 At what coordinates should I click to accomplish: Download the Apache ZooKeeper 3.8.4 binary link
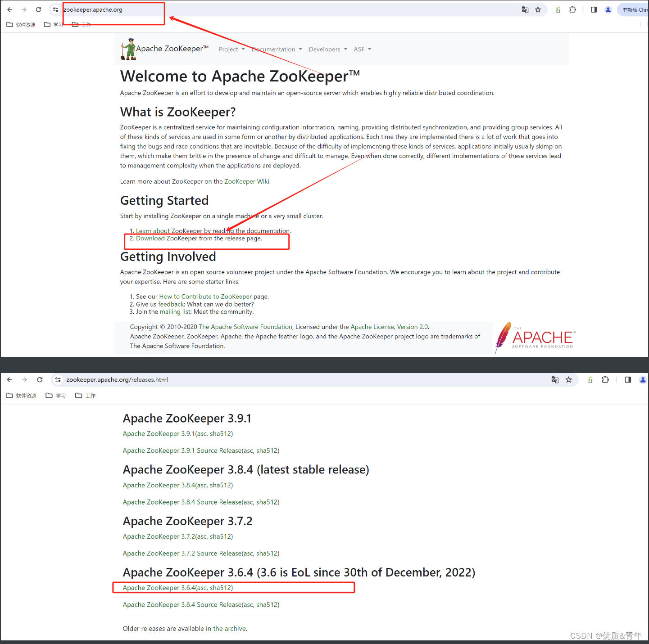(159, 485)
